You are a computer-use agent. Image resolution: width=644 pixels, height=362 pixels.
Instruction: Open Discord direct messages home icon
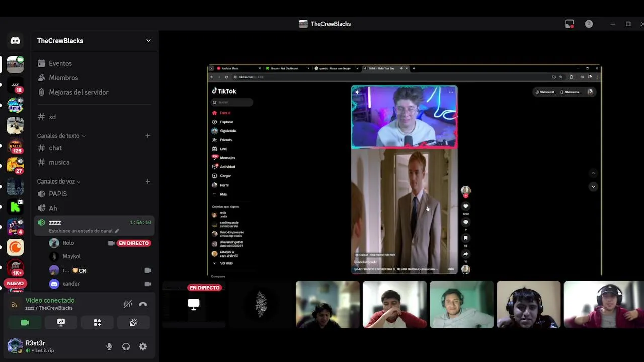pos(15,41)
